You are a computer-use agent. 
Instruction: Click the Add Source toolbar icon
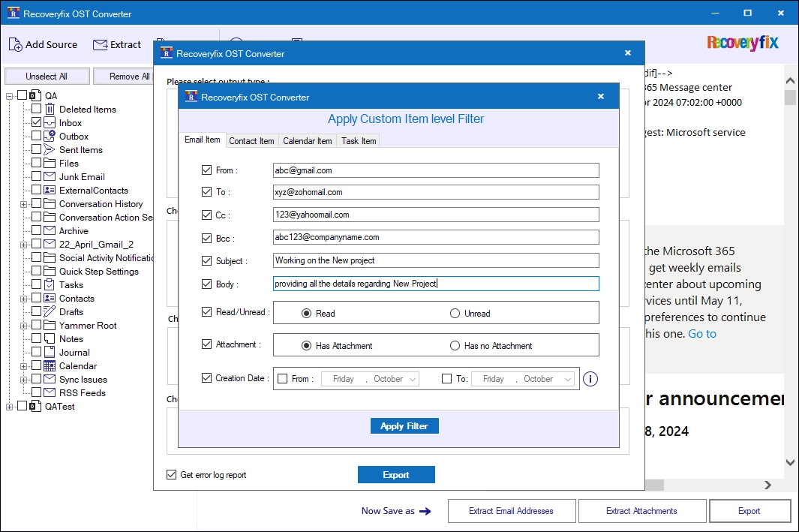(x=15, y=45)
